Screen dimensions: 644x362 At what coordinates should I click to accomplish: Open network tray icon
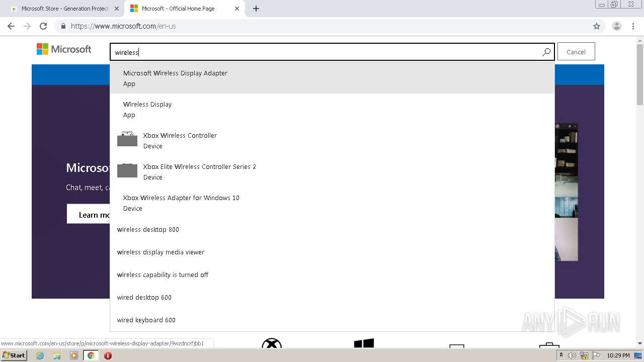coord(584,355)
